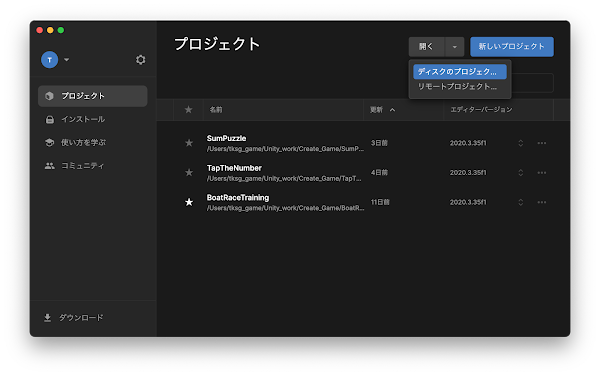Choose リモートプロジェクト menu entry
Image resolution: width=600 pixels, height=376 pixels.
pyautogui.click(x=460, y=87)
